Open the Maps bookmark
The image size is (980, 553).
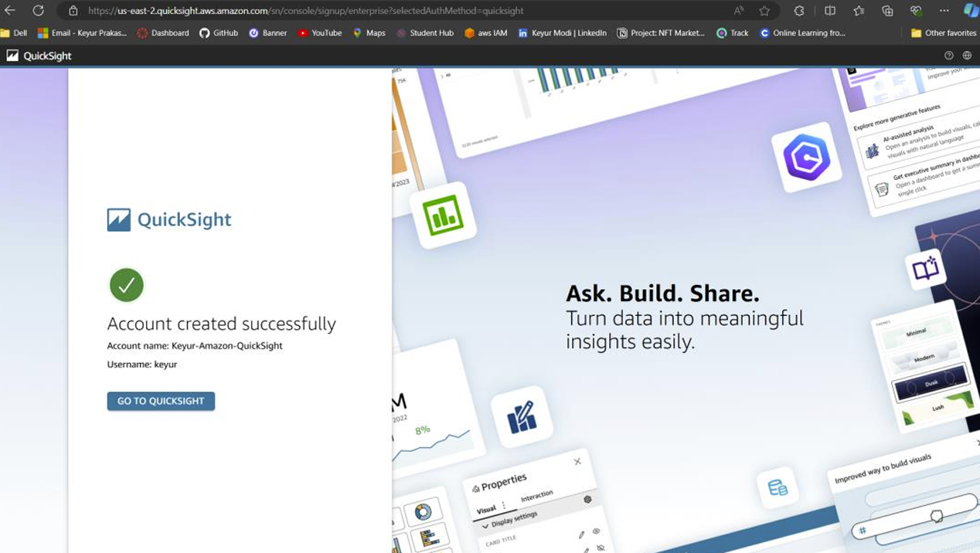coord(369,33)
